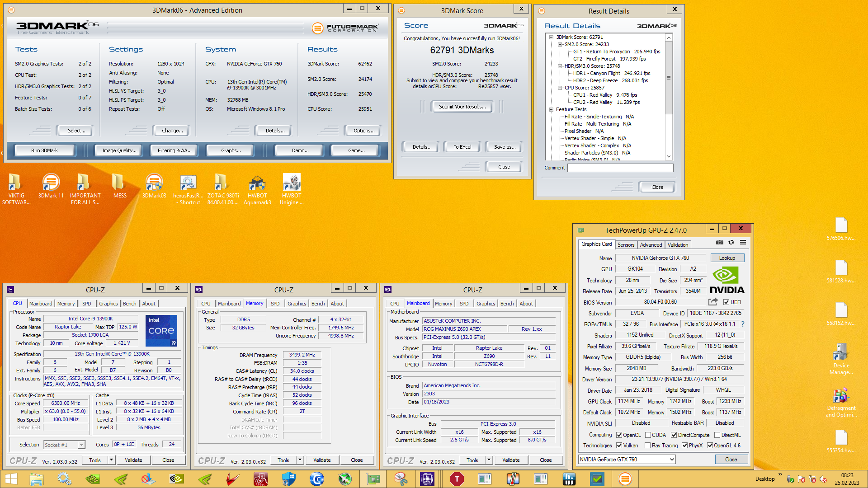Image resolution: width=868 pixels, height=488 pixels.
Task: Select the VIKTIG SOFTWAR... desktop folder
Action: 16,189
